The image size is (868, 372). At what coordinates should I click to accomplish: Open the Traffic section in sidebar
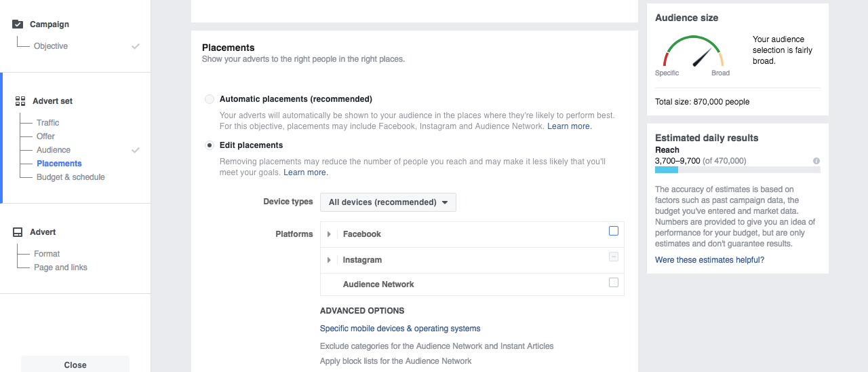[x=48, y=123]
